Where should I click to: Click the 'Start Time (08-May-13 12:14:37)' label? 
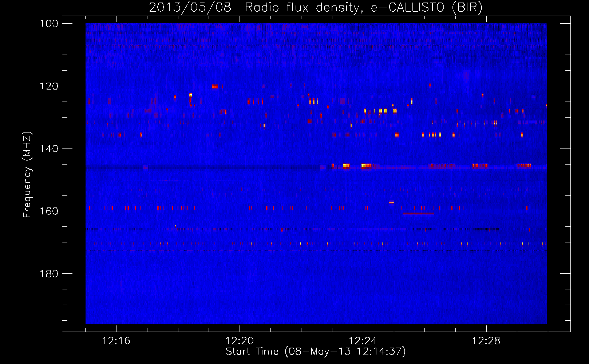(316, 352)
